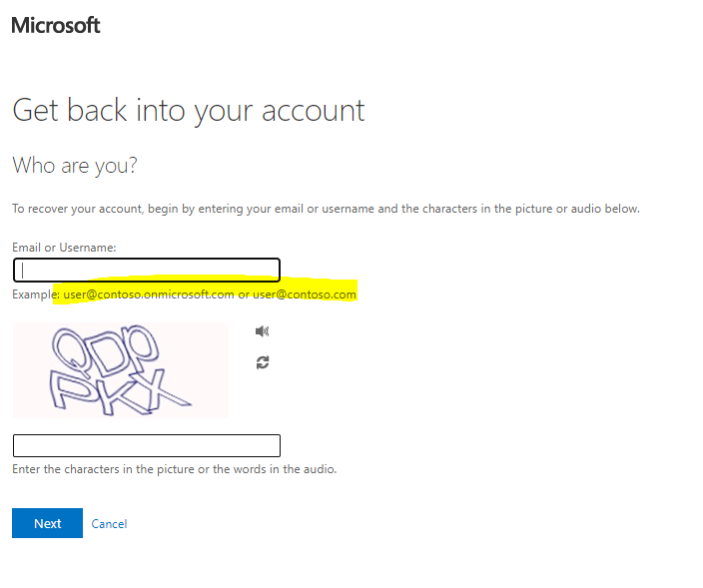
Task: Focus the Email or Username field
Action: [x=147, y=270]
